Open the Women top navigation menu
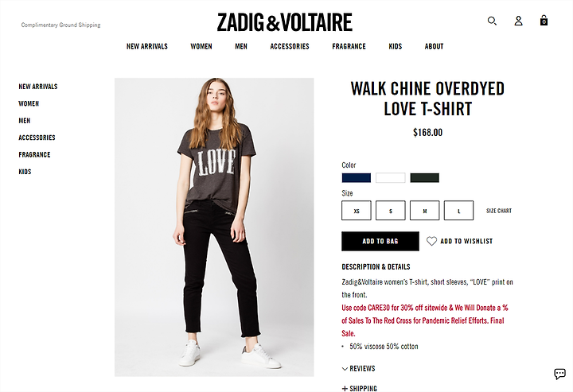 [201, 46]
